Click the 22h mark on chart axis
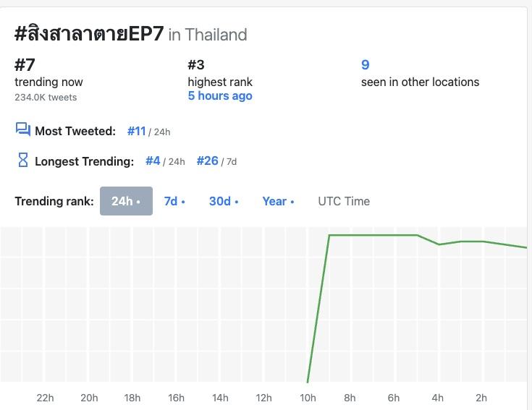 pyautogui.click(x=45, y=398)
